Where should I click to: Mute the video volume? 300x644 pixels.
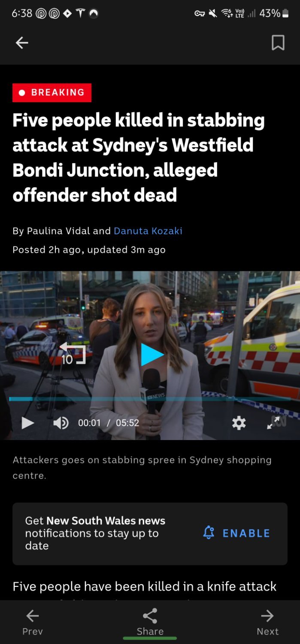point(61,423)
